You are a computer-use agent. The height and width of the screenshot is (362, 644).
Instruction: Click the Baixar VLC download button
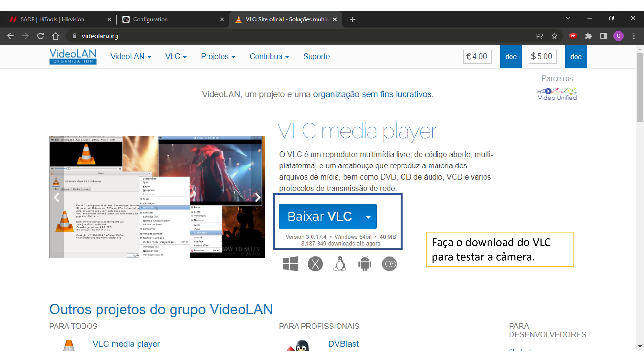(x=319, y=217)
